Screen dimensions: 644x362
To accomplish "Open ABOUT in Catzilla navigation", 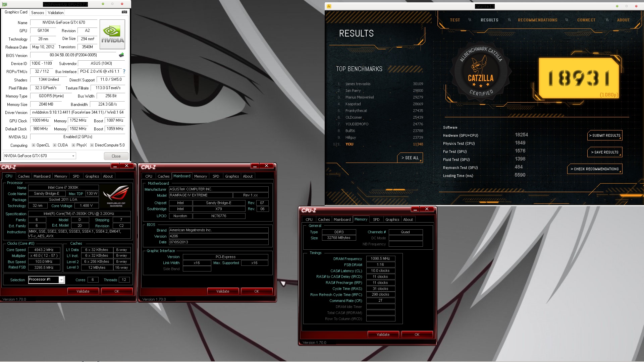I will coord(623,20).
